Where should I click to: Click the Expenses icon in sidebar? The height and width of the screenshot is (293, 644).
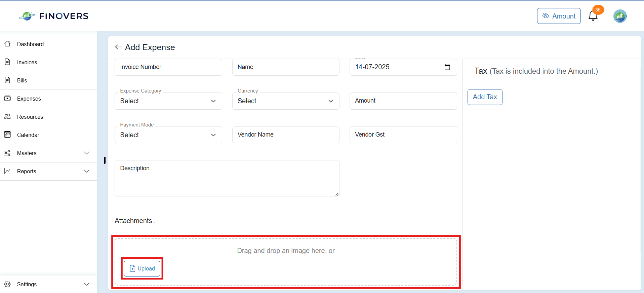pyautogui.click(x=7, y=98)
